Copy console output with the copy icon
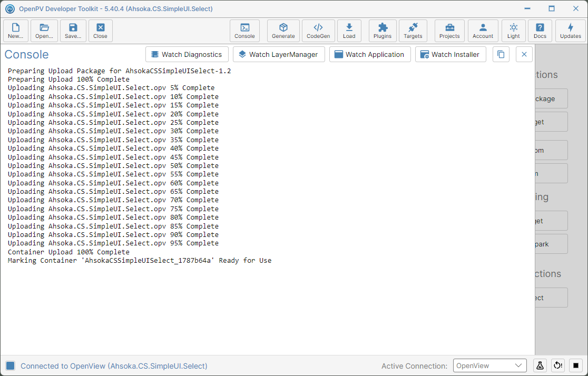Screen dimensions: 588x376 (501, 54)
